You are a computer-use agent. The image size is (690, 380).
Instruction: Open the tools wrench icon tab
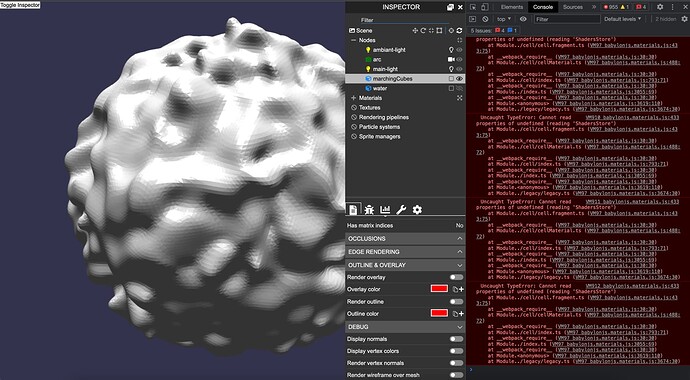(x=401, y=210)
